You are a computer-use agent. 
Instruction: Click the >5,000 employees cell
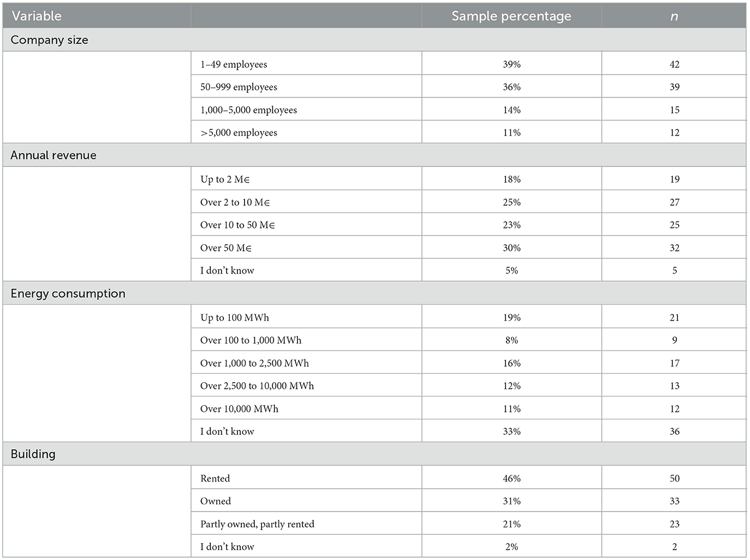[239, 133]
